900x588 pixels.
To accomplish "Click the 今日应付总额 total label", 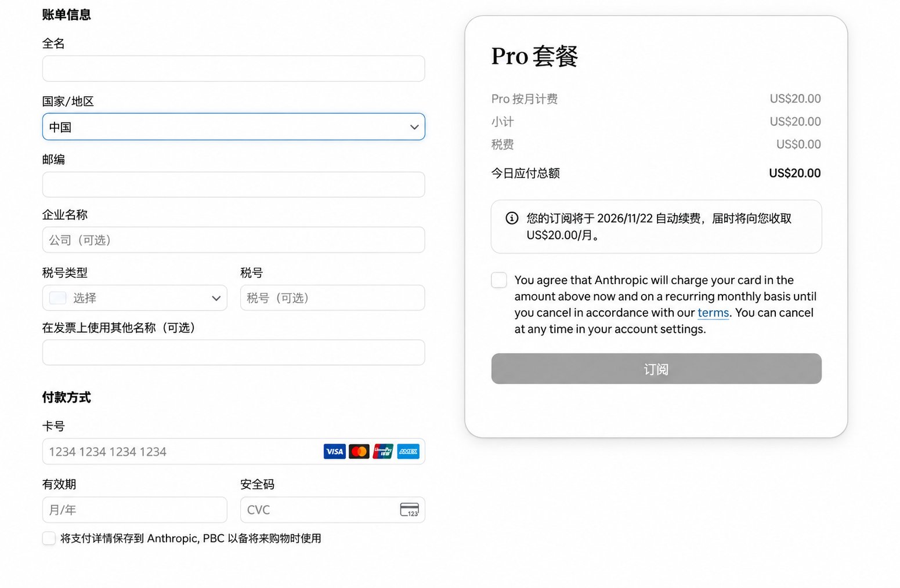I will [x=526, y=173].
